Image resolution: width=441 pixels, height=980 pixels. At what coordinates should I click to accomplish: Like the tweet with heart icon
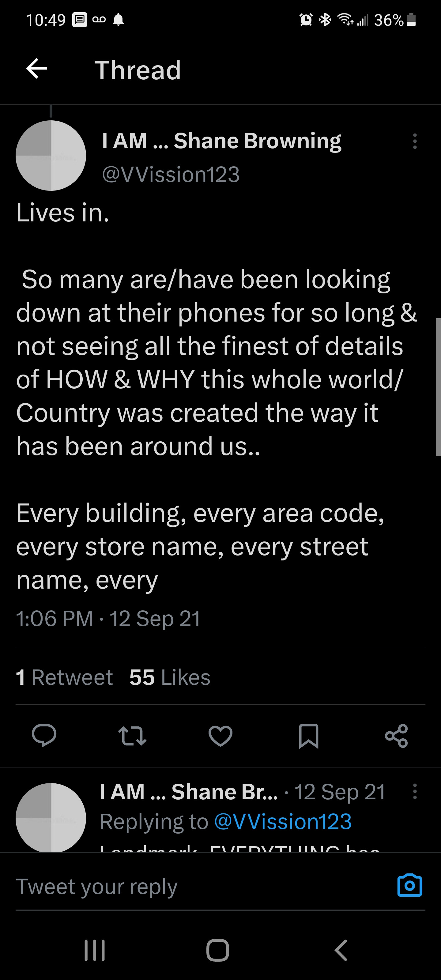point(220,735)
